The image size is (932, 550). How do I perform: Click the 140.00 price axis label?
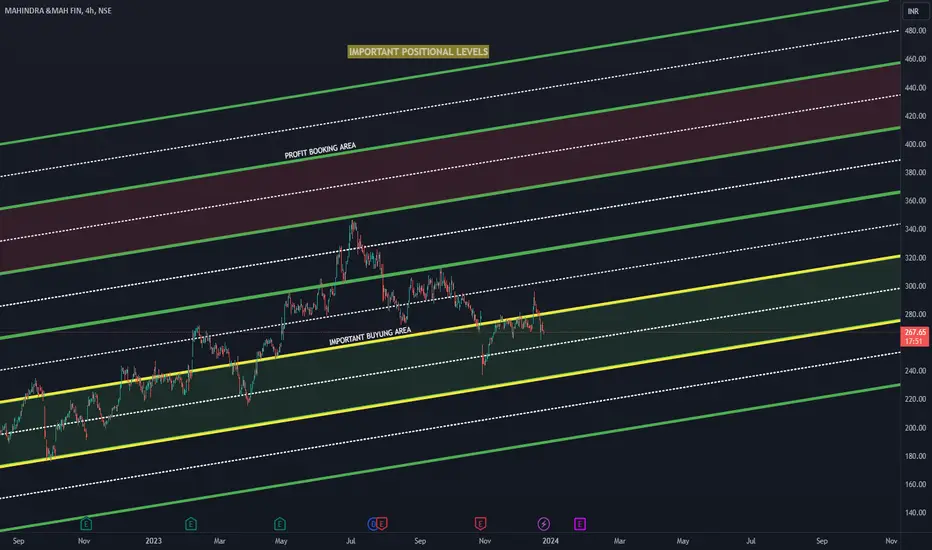pyautogui.click(x=915, y=513)
